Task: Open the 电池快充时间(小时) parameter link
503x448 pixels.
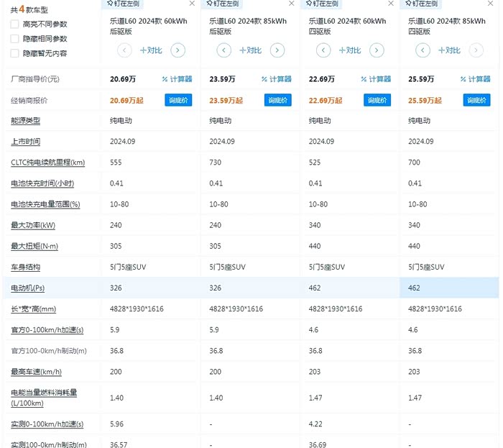Action: coord(42,183)
